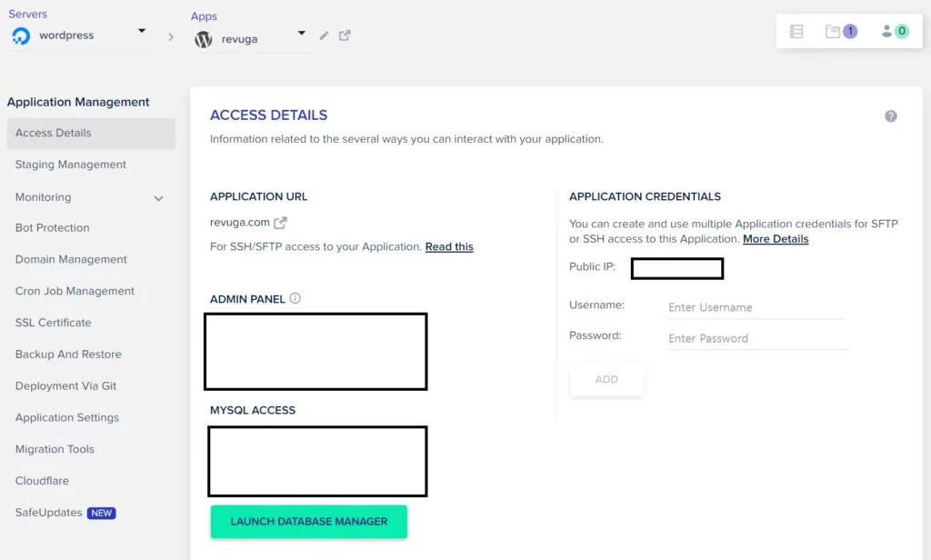Click the help question mark icon
The image size is (931, 560).
(891, 116)
